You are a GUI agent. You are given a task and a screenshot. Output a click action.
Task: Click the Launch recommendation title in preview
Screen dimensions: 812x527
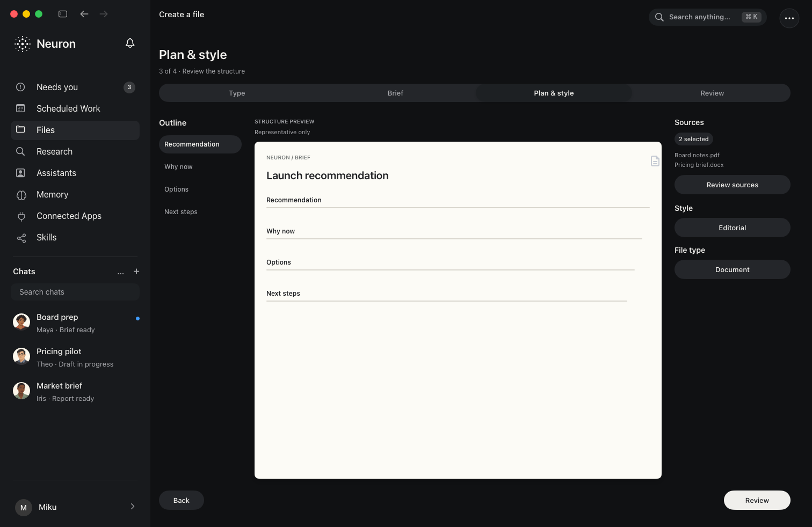(327, 175)
